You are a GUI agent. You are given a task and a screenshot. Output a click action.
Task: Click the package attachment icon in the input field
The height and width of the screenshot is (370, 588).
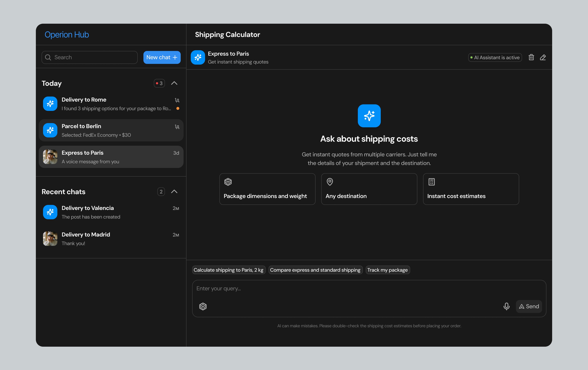[203, 306]
